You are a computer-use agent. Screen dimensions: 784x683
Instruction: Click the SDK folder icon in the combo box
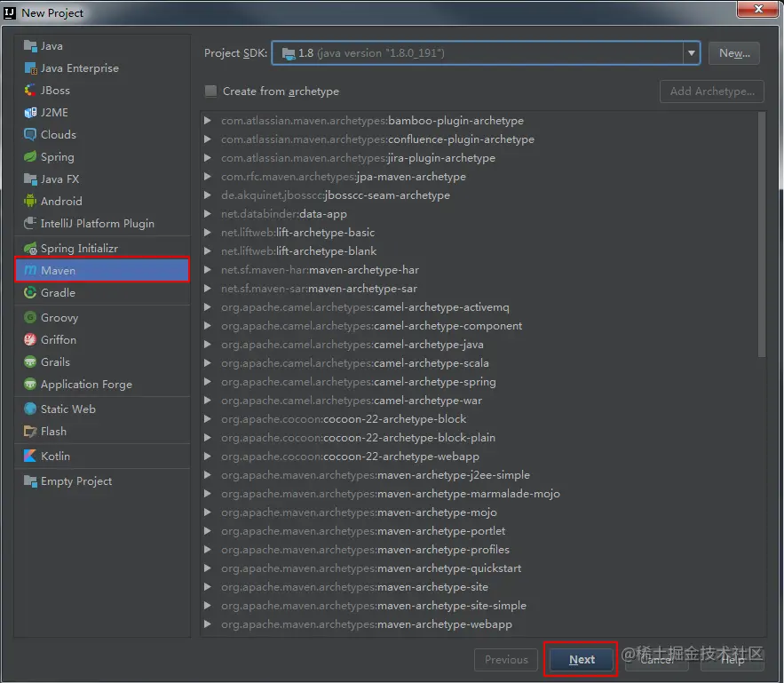click(289, 53)
